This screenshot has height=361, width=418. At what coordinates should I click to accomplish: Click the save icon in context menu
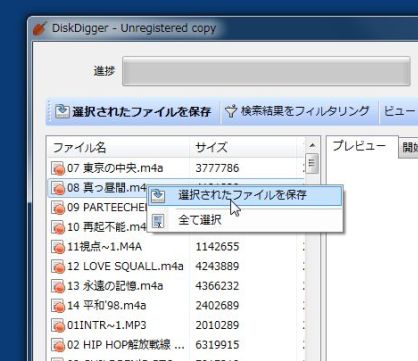point(158,196)
